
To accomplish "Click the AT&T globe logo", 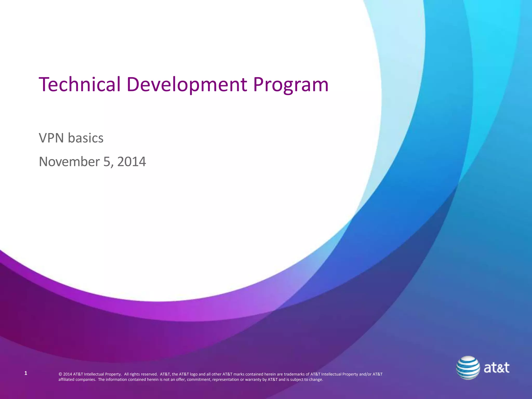I will pos(468,368).
